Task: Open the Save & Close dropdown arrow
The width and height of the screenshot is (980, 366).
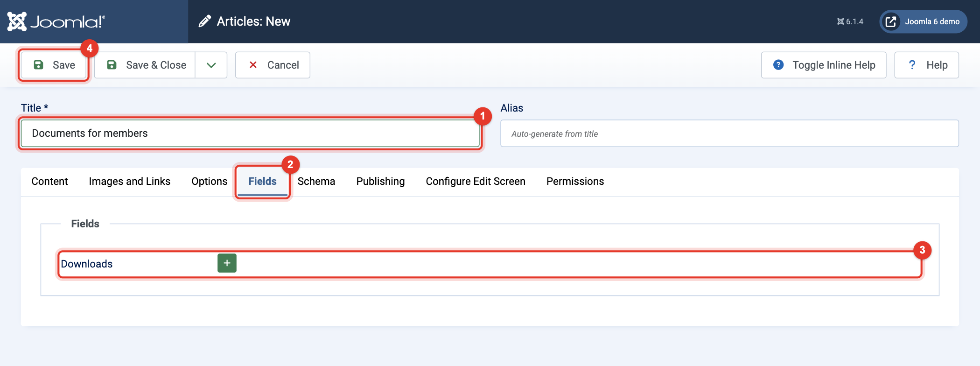Action: click(211, 65)
